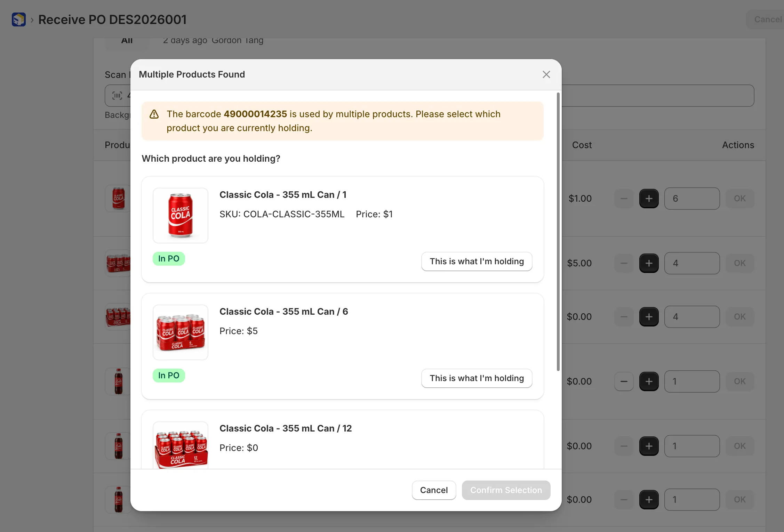784x532 pixels.
Task: Click the single can thumbnail in background list
Action: coord(118,199)
